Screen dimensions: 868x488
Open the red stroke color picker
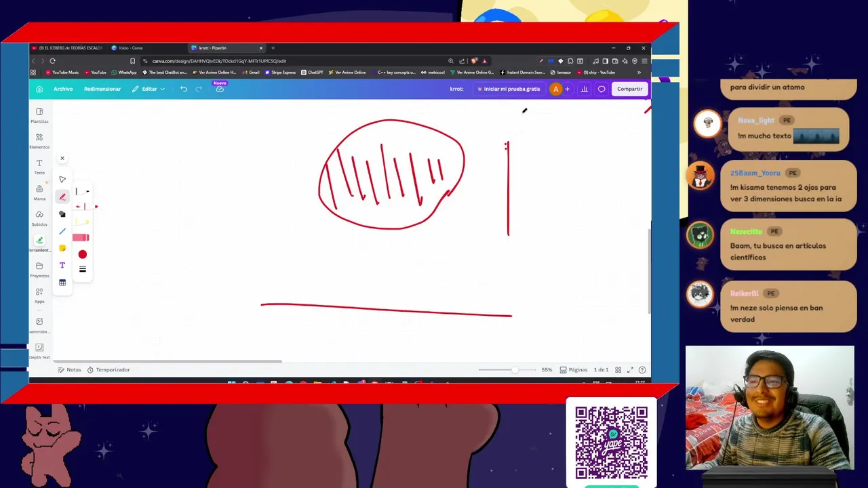tap(82, 254)
